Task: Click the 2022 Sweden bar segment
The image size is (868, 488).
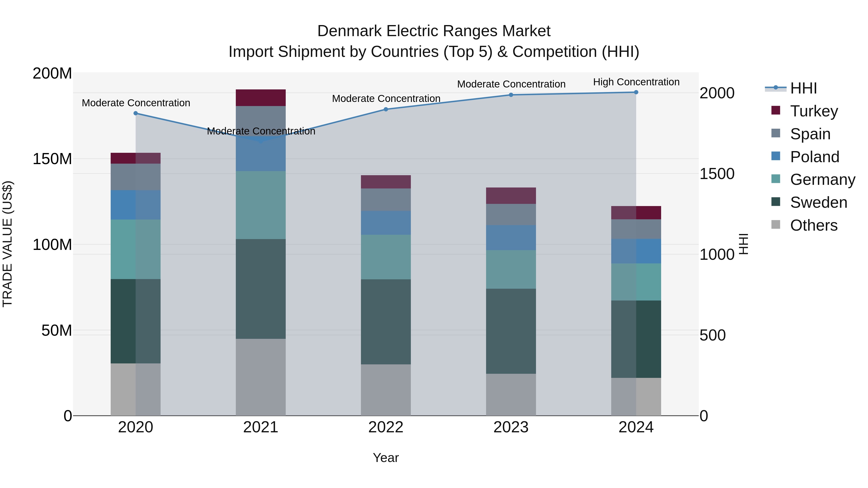Action: (x=386, y=322)
